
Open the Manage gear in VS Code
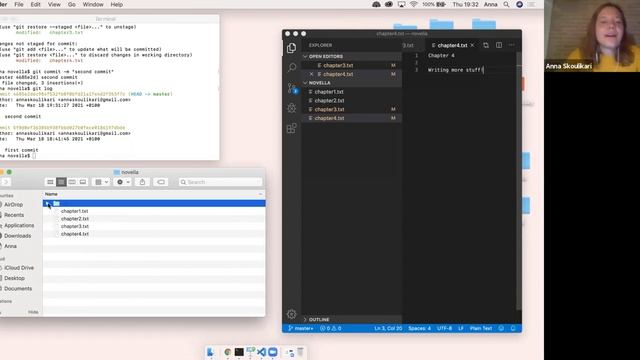point(291,314)
